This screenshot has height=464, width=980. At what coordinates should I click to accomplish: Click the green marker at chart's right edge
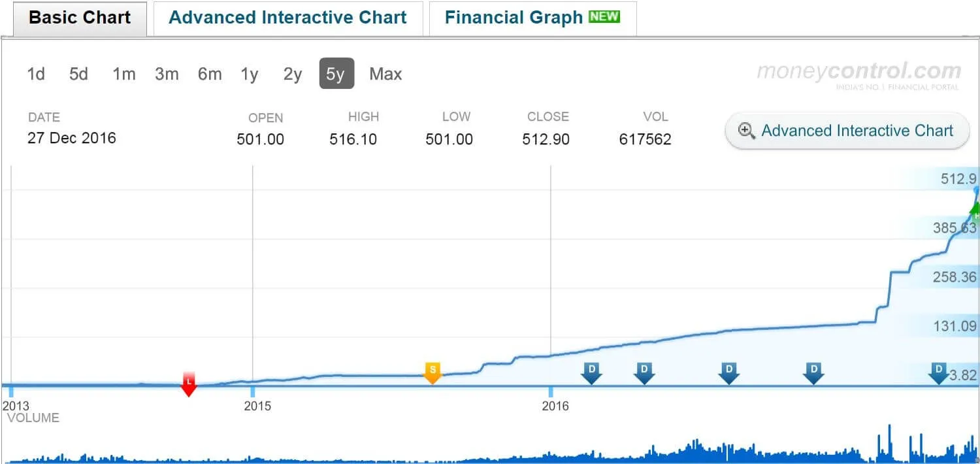click(x=975, y=210)
